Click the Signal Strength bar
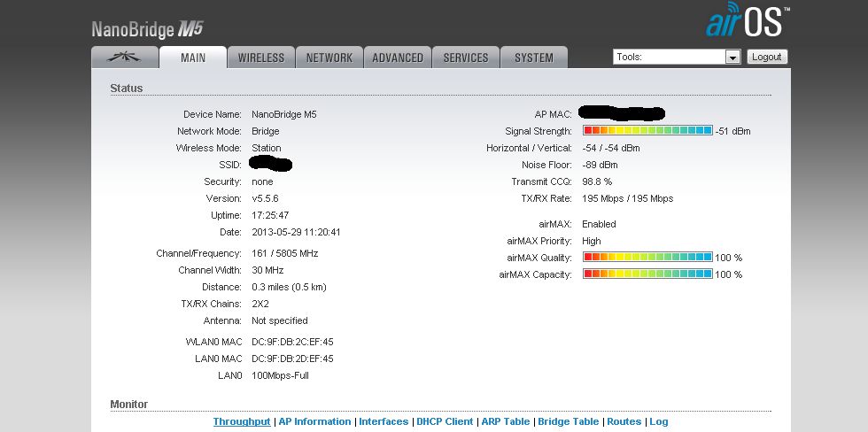868x432 pixels. tap(647, 130)
